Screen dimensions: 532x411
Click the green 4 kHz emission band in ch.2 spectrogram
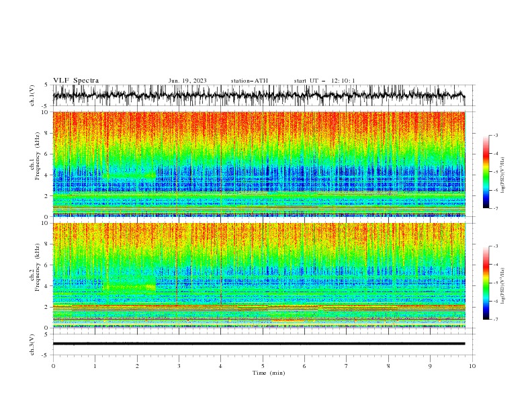129,287
